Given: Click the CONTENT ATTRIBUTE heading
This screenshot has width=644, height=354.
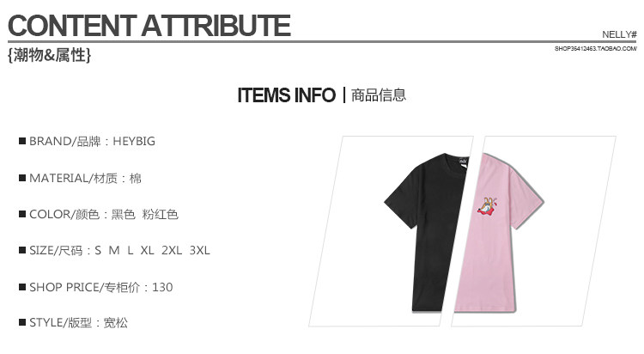Looking at the screenshot, I should coord(149,26).
